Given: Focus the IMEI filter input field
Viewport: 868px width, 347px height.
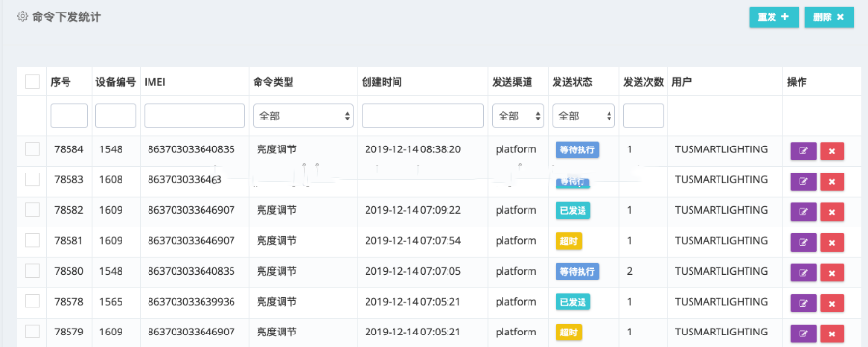Looking at the screenshot, I should pyautogui.click(x=194, y=116).
